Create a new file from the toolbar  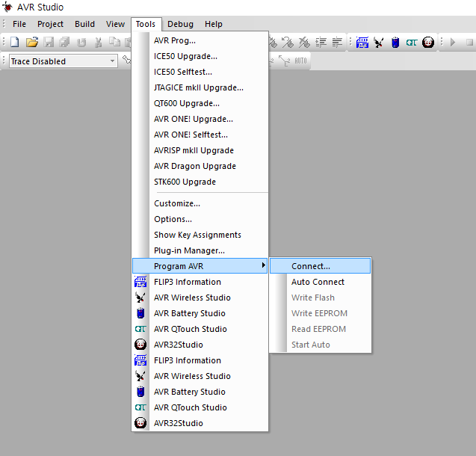(15, 42)
